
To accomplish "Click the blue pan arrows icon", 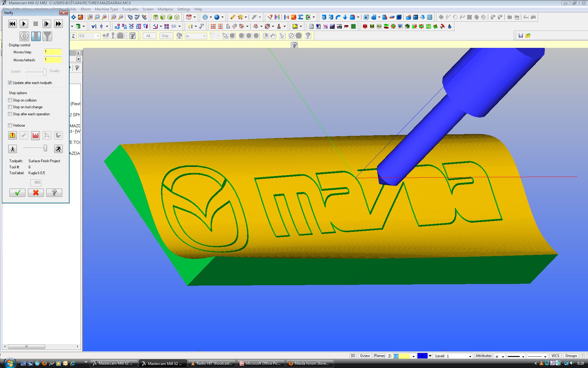I will point(73,17).
